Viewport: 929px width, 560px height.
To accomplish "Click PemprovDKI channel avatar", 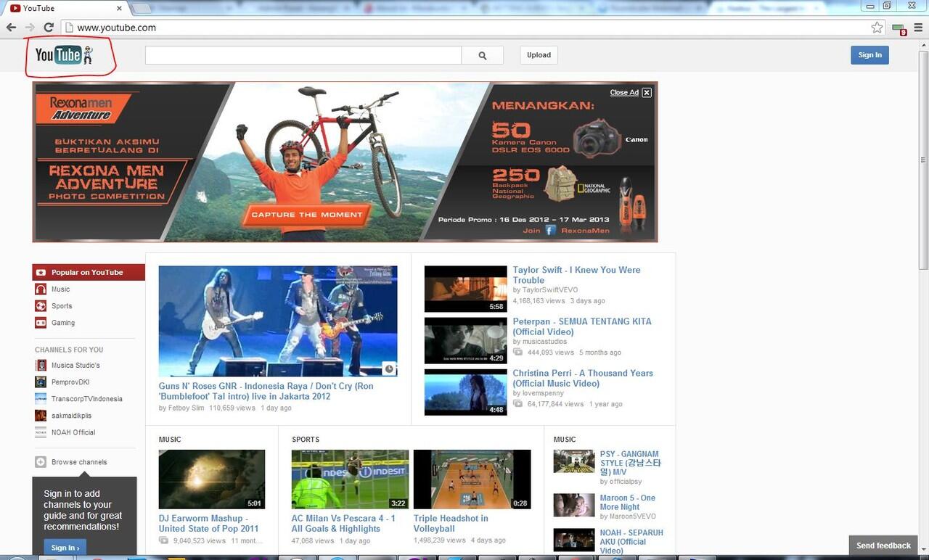I will (41, 382).
